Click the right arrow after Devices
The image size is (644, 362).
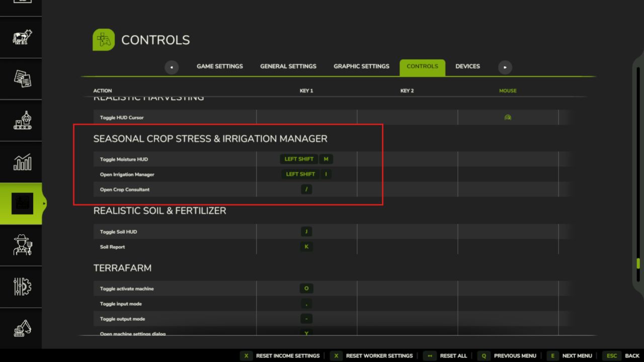pos(505,67)
